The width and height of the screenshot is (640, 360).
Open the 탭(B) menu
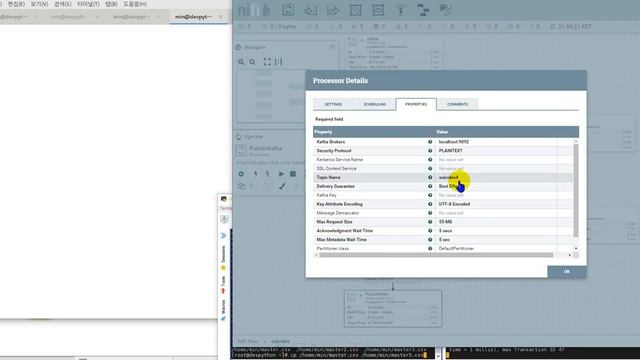(x=111, y=4)
